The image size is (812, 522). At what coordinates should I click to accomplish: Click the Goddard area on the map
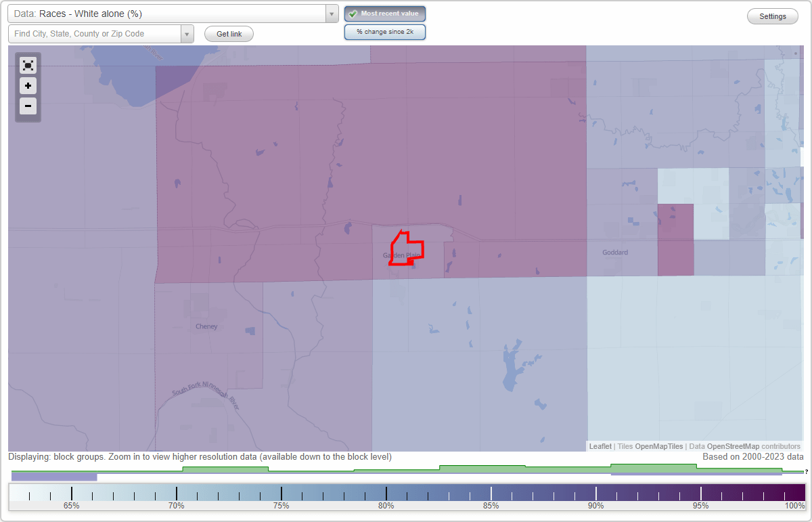(614, 253)
